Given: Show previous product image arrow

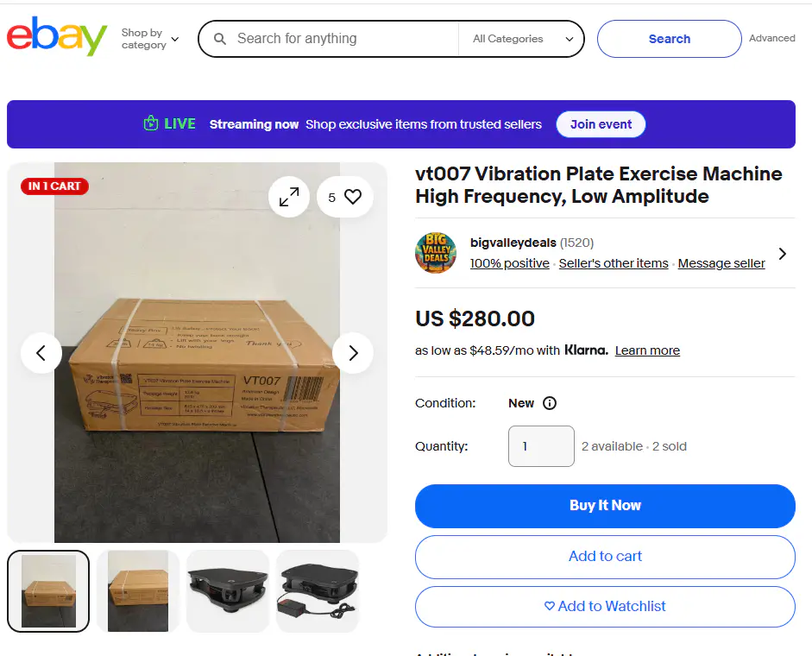Looking at the screenshot, I should 41,353.
